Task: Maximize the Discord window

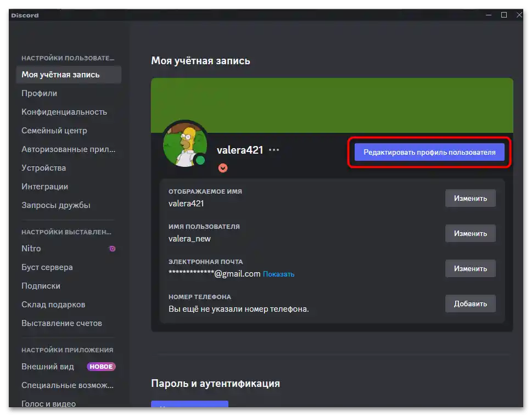Action: click(x=504, y=15)
